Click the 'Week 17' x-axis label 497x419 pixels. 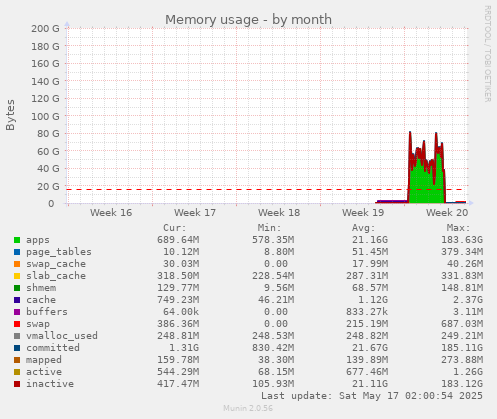coord(195,213)
